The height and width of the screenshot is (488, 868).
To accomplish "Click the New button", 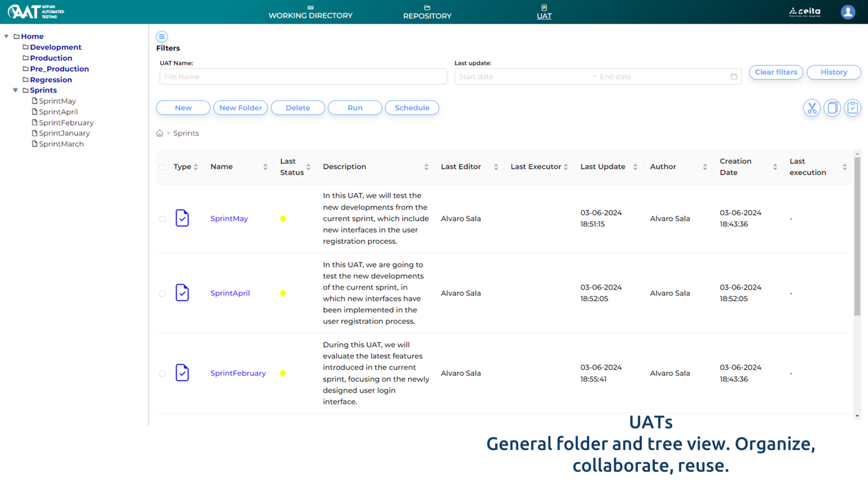I will (x=183, y=108).
